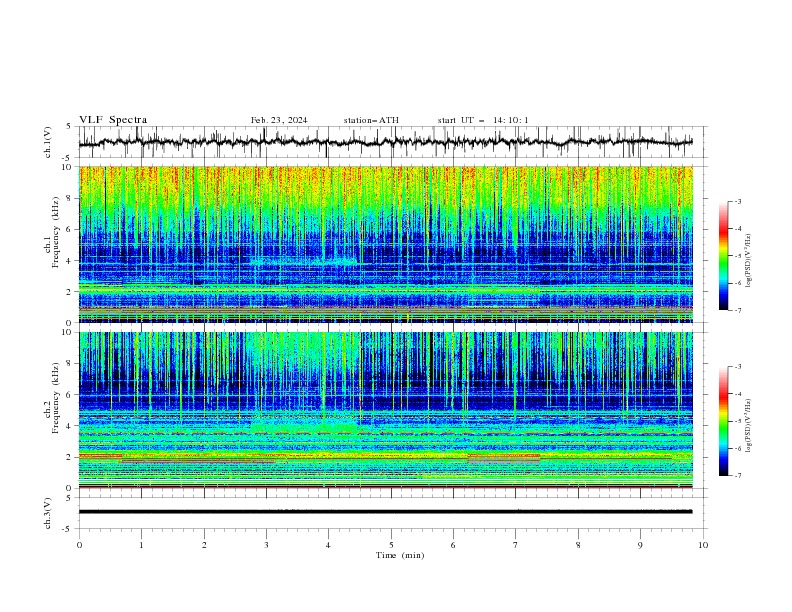Click the "-3" tick on lower color bar

(x=738, y=367)
